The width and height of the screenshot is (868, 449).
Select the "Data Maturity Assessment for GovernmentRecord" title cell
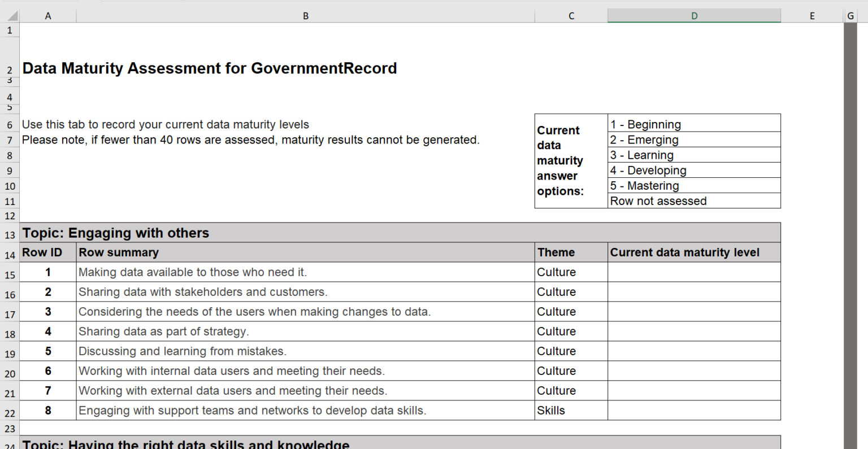(x=210, y=68)
